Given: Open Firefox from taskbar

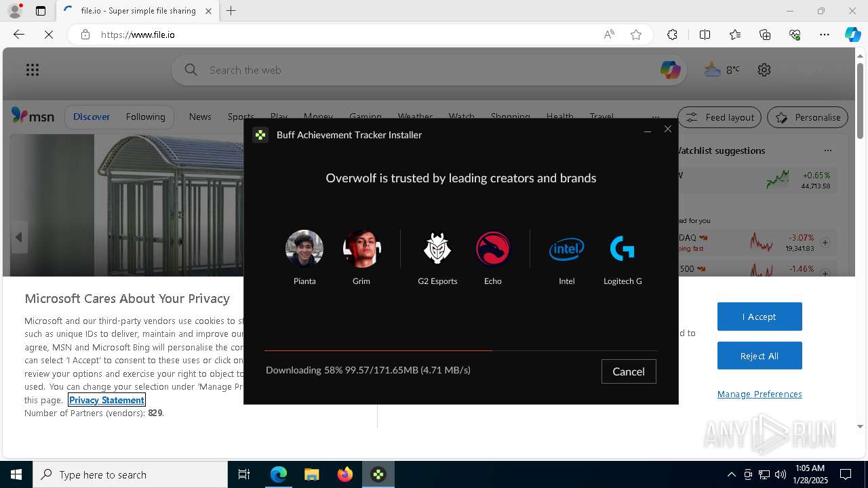Looking at the screenshot, I should [x=344, y=474].
